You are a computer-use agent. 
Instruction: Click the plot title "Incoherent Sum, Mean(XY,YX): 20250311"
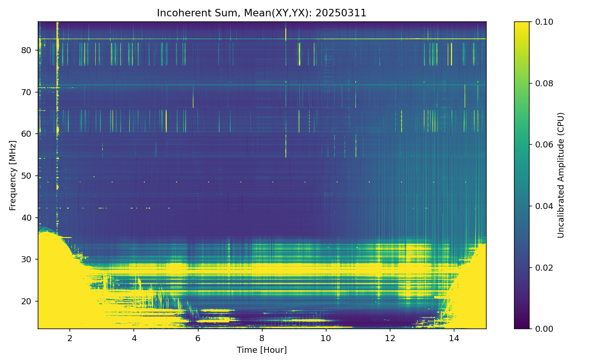tap(261, 13)
